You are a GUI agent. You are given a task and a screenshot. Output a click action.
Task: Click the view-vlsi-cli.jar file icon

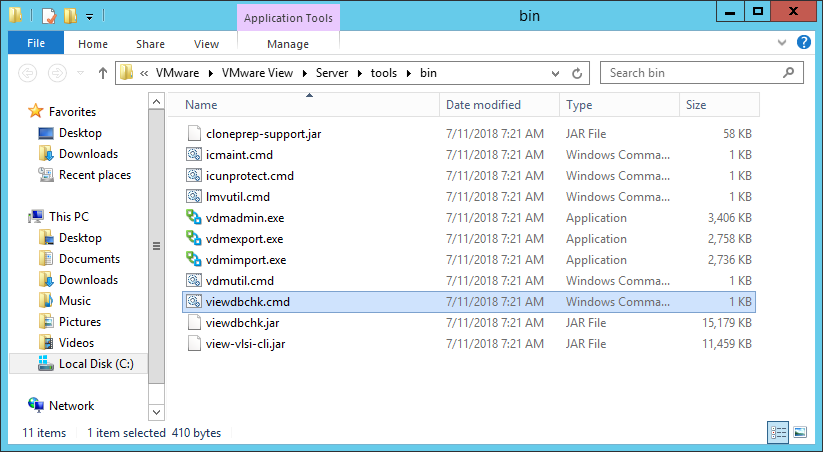pyautogui.click(x=194, y=343)
